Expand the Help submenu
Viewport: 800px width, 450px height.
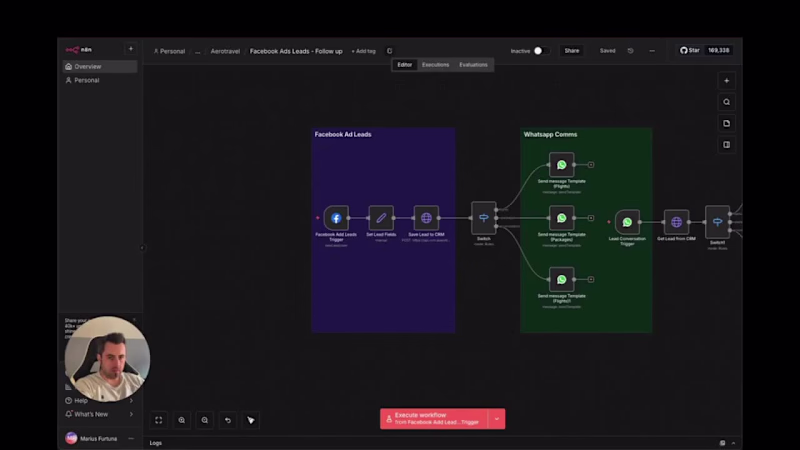click(131, 401)
